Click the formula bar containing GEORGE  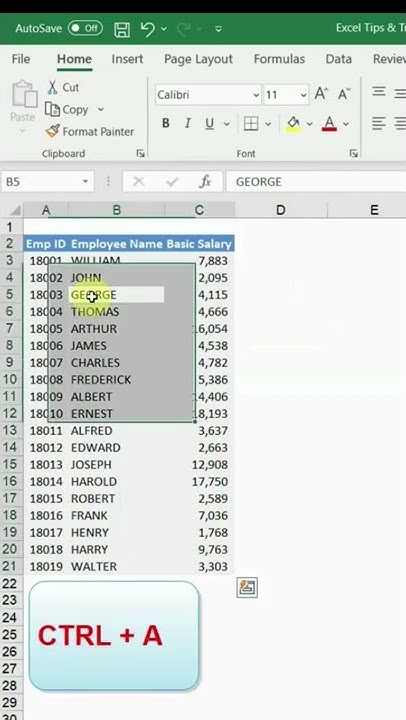coord(316,182)
